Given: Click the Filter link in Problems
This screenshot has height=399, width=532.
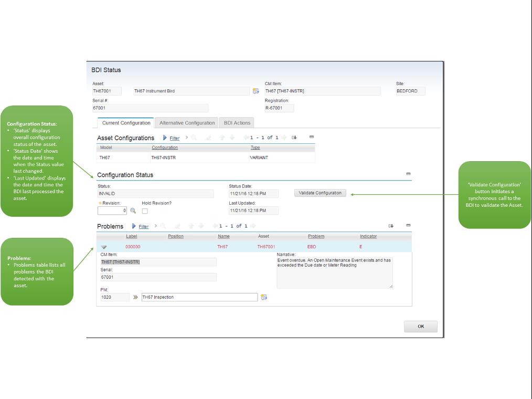Looking at the screenshot, I should pos(144,226).
